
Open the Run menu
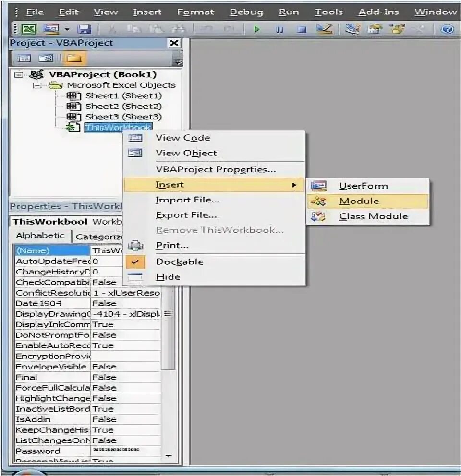[289, 12]
